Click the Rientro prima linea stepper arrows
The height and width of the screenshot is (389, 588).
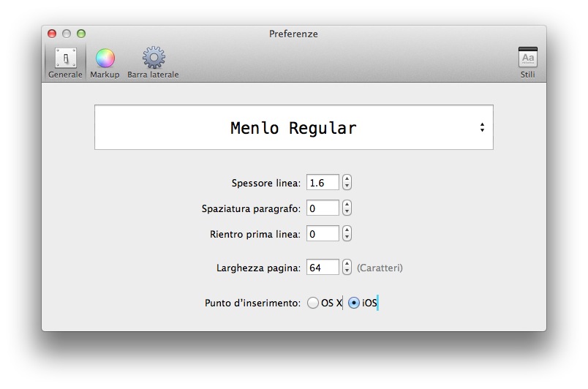point(347,234)
